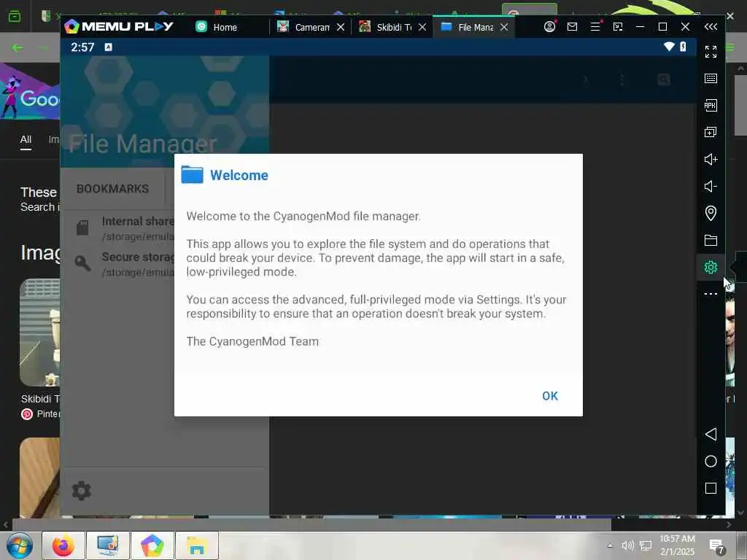Click the browser back arrow behind MEmu
This screenshot has height=560, width=747.
coord(18,47)
